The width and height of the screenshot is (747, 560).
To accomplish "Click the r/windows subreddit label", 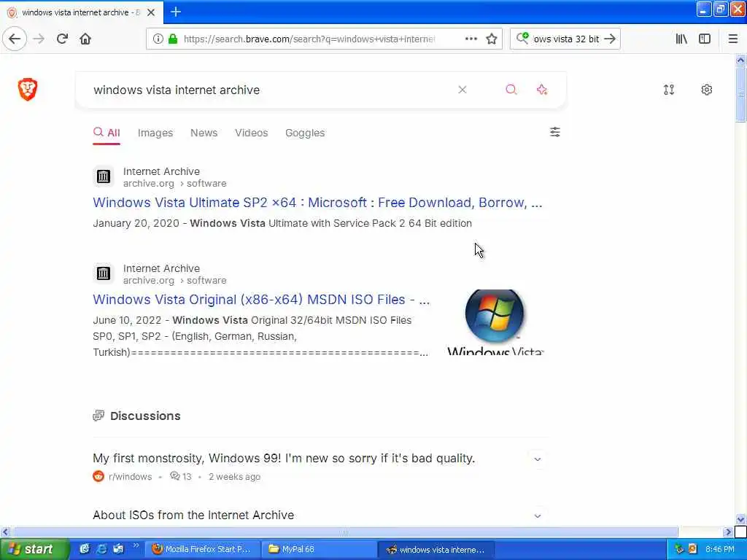I will [130, 477].
